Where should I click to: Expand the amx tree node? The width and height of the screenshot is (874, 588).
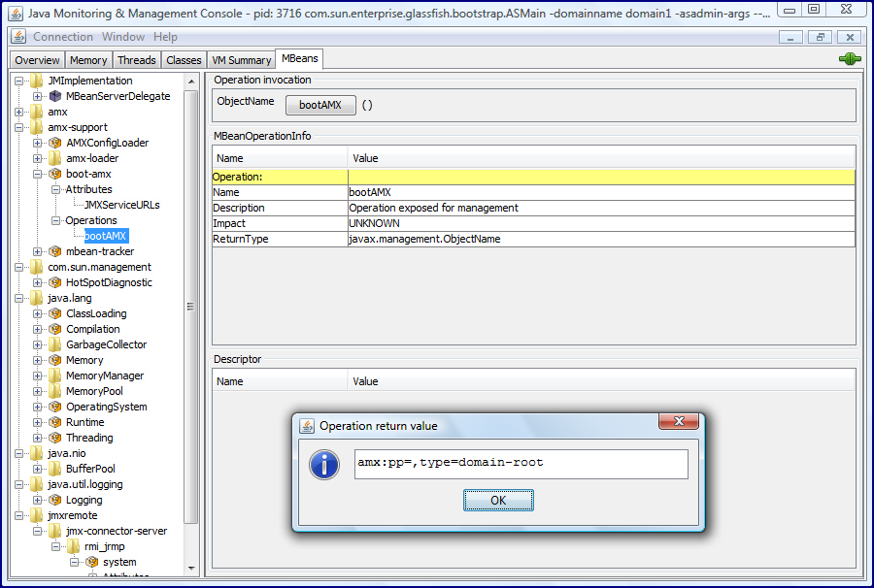pyautogui.click(x=20, y=112)
